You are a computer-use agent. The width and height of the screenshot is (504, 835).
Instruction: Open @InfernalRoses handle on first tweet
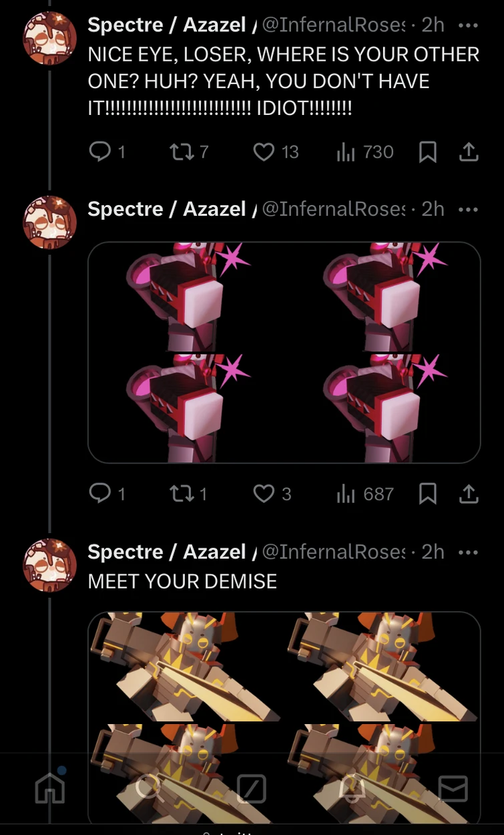(x=334, y=25)
